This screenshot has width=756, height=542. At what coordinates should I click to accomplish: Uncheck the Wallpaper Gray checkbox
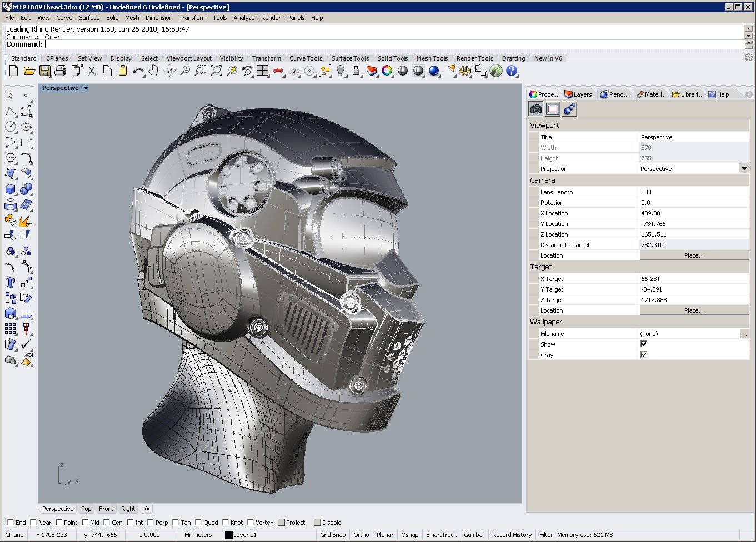pos(644,355)
